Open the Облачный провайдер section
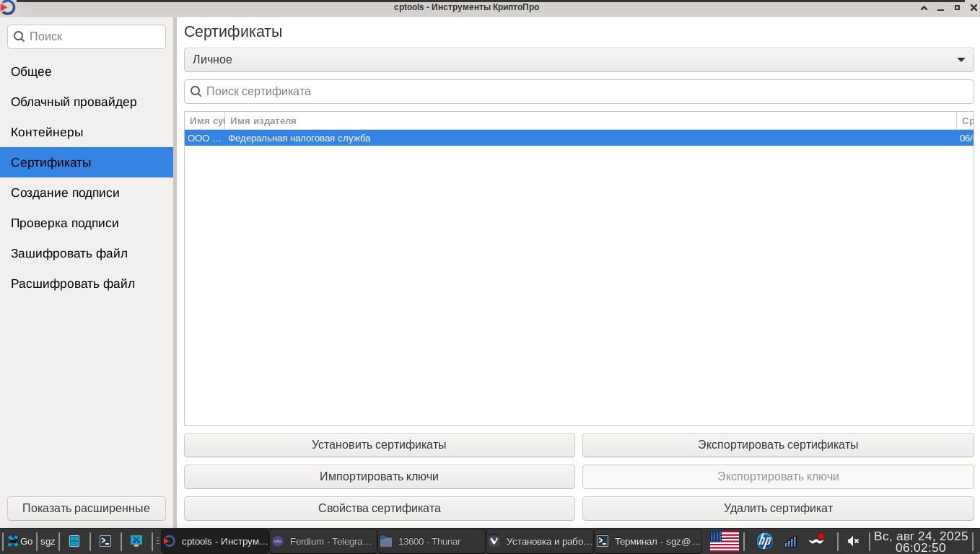The width and height of the screenshot is (980, 554). (x=87, y=102)
